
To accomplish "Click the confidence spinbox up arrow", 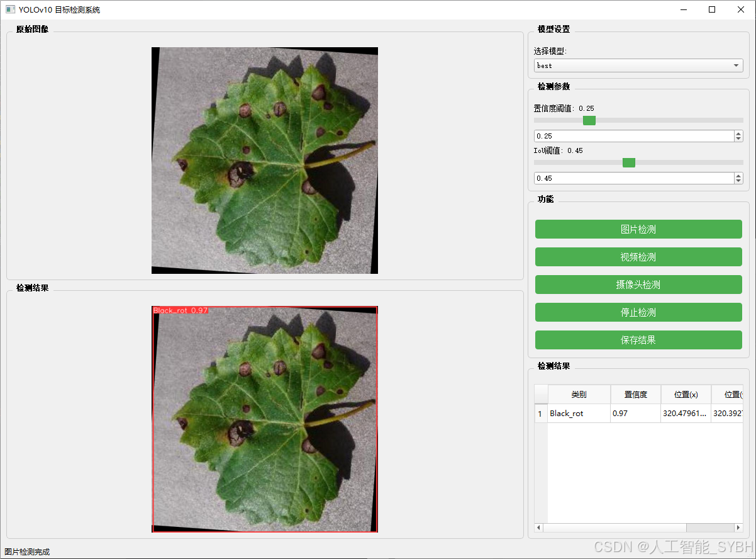I will pyautogui.click(x=738, y=133).
